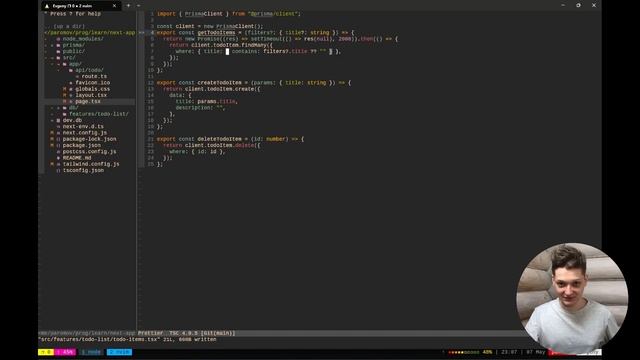Click 'findMany' call on line 6
This screenshot has height=360, width=640.
[x=254, y=45]
